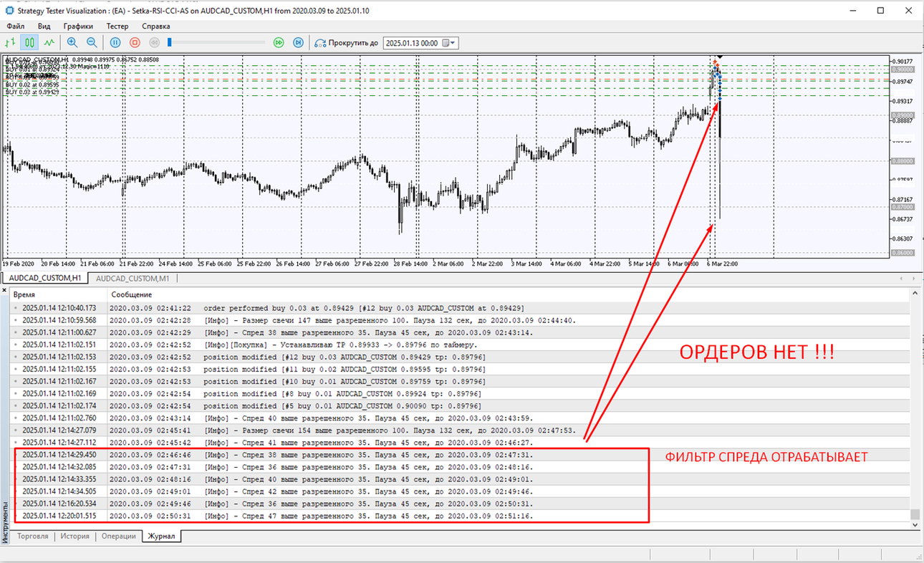
Task: Click the Прокрутить до button
Action: tap(347, 43)
